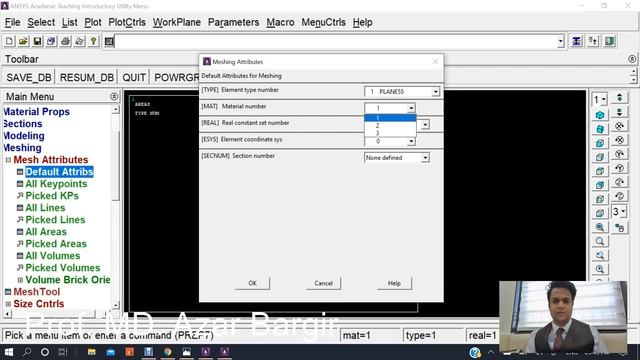The image size is (640, 360).
Task: Click the command prompt icon beside the input box
Action: tap(109, 41)
